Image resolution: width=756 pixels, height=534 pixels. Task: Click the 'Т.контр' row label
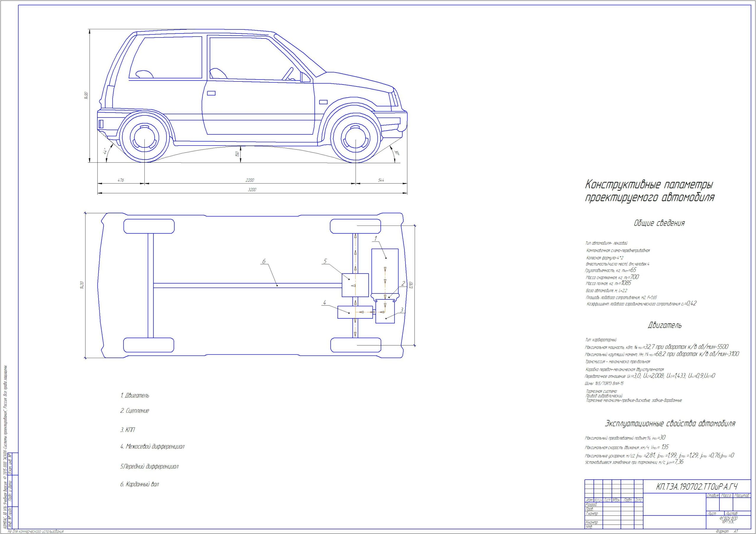coord(592,514)
